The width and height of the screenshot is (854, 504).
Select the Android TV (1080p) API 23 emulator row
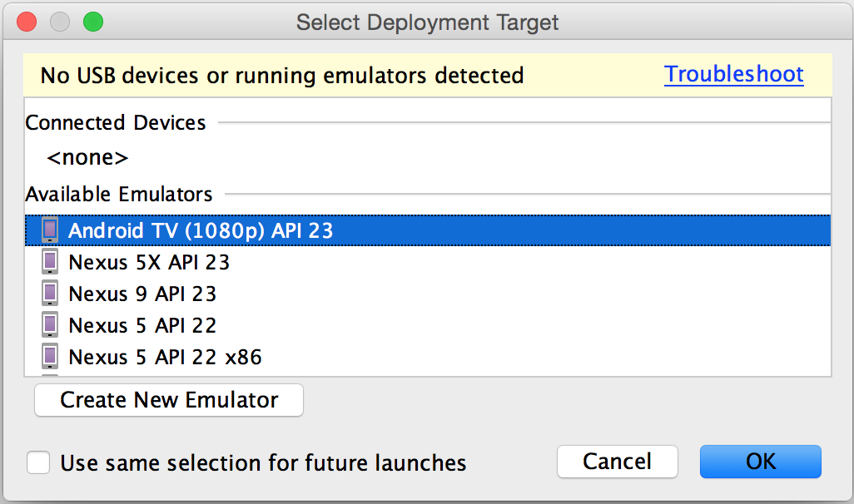click(428, 230)
